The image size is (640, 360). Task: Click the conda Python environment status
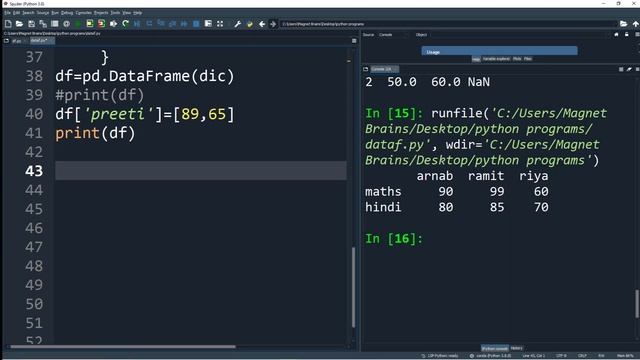click(x=490, y=356)
